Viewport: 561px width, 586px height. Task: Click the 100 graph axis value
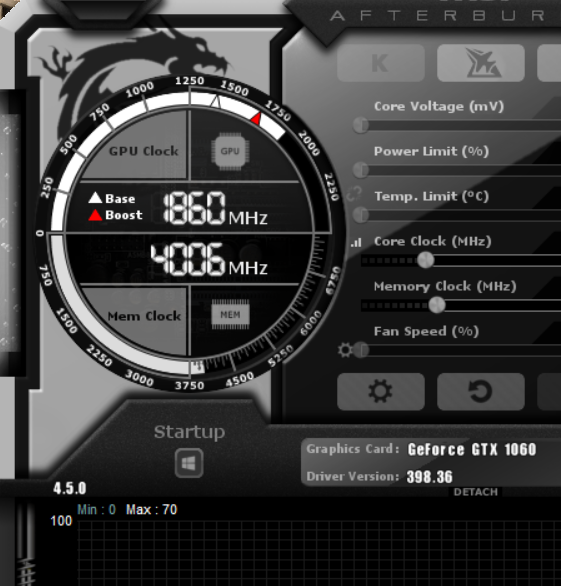(61, 521)
